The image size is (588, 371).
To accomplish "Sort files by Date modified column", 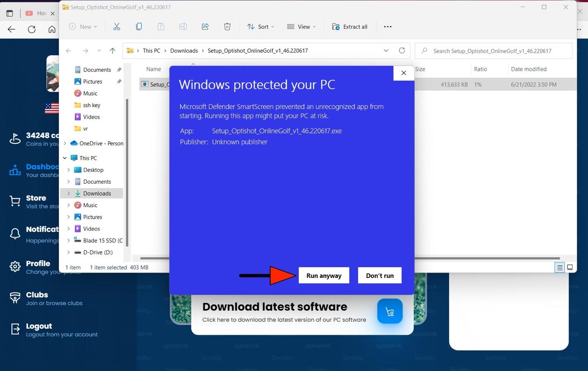I will tap(529, 69).
